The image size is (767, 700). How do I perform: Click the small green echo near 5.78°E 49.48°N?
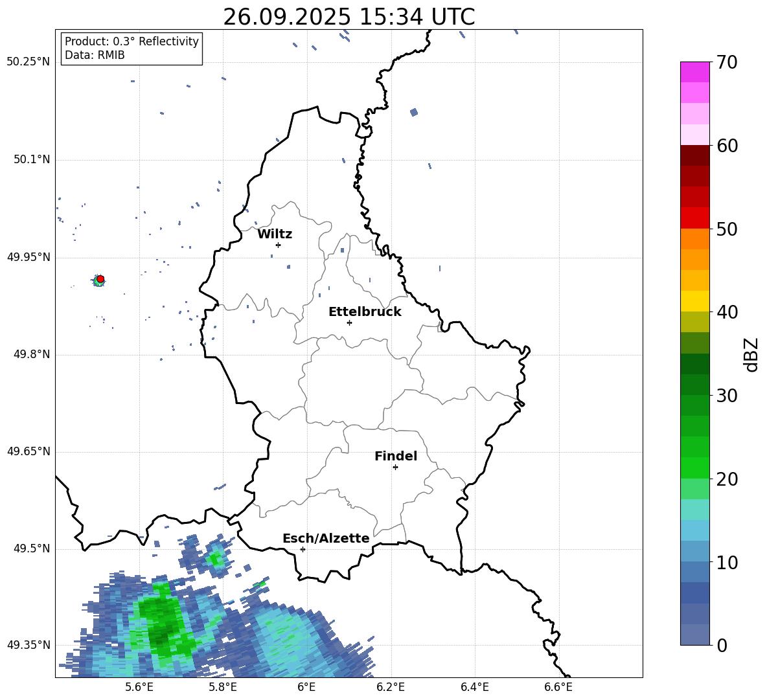coord(215,558)
